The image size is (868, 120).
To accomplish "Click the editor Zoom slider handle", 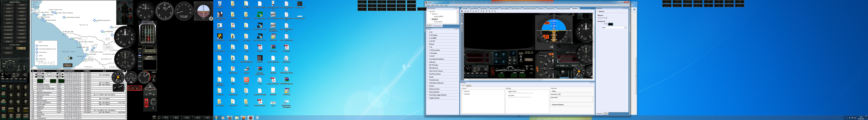I will [462, 24].
